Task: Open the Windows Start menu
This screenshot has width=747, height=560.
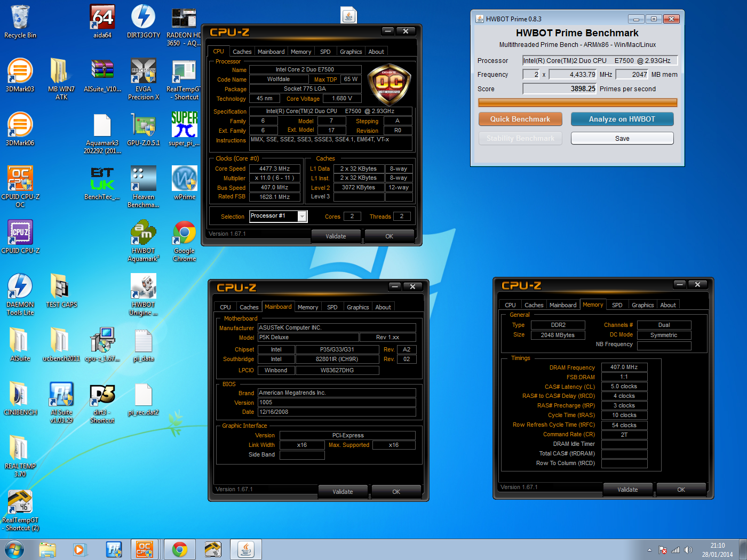Action: [x=14, y=549]
